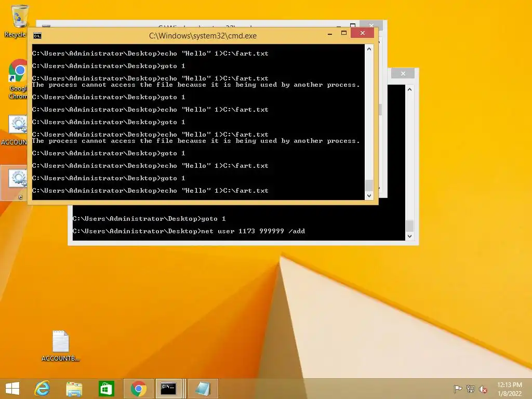The image size is (532, 399).
Task: Open the Windows Start button
Action: click(x=12, y=389)
